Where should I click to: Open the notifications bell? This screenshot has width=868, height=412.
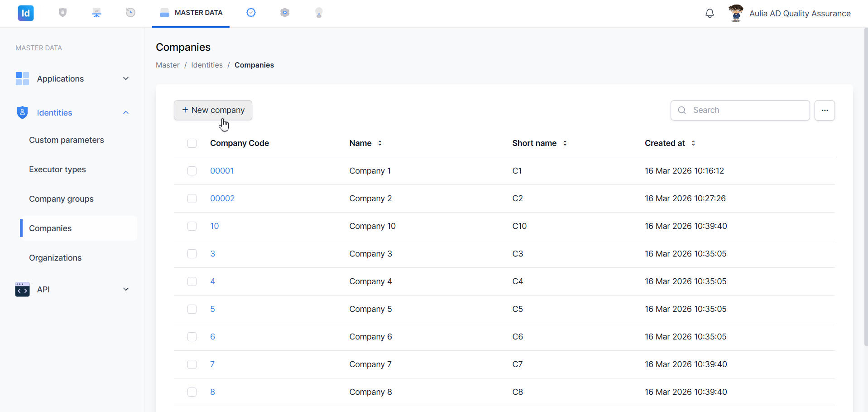710,14
